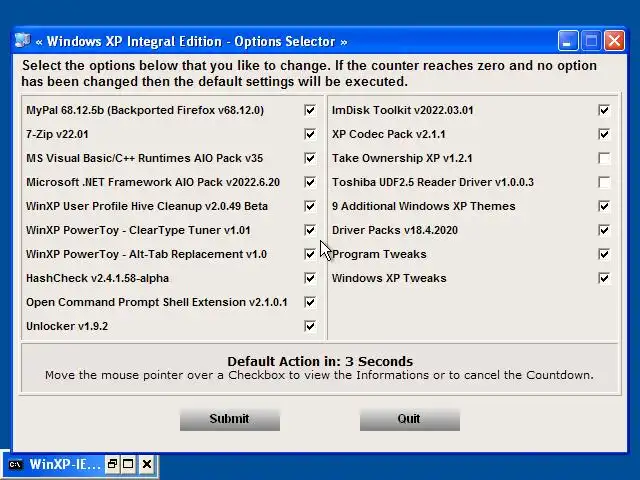
Task: Uncheck the MyPal 68.12.5b checkbox
Action: point(310,110)
